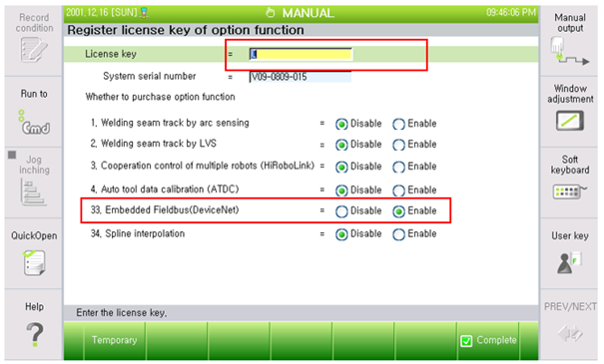604x364 pixels.
Task: Open the Window adjustment icon
Action: point(570,121)
